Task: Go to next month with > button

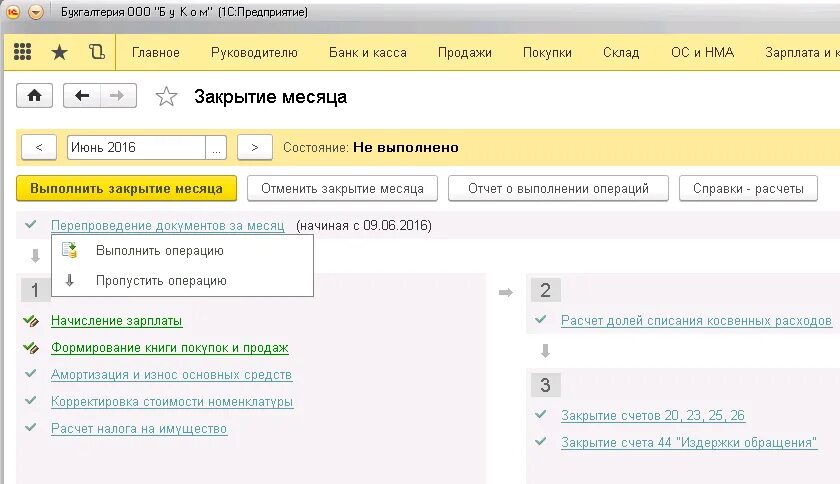Action: pos(254,147)
